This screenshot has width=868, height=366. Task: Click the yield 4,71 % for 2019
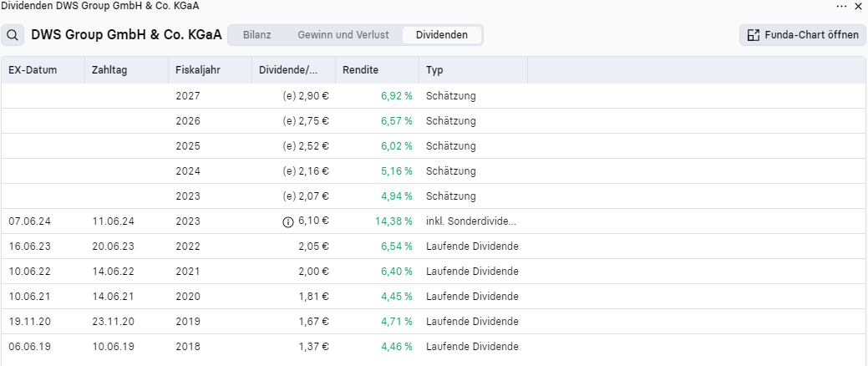396,321
